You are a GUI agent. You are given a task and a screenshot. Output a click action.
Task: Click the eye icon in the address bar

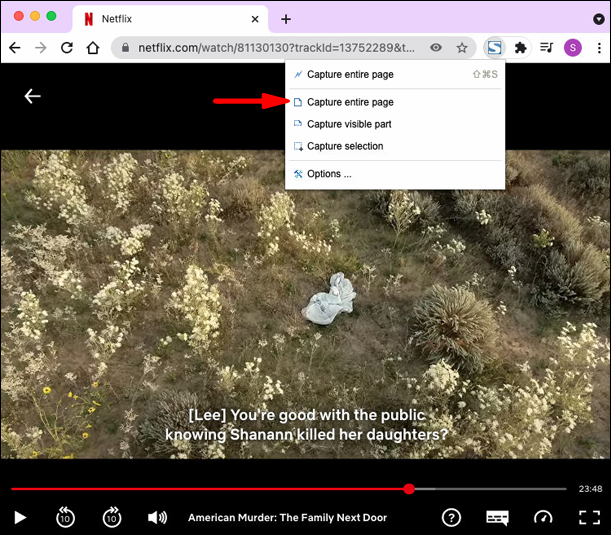pyautogui.click(x=436, y=48)
